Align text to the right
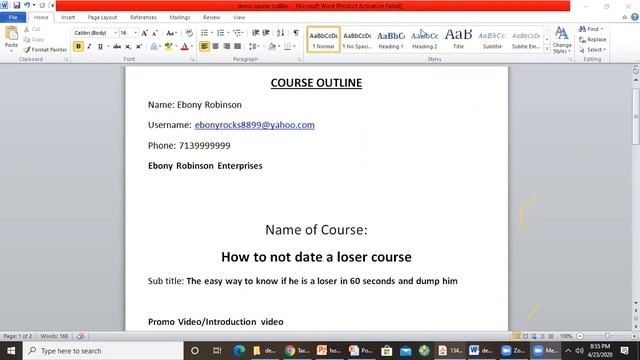640x360 pixels. point(227,47)
